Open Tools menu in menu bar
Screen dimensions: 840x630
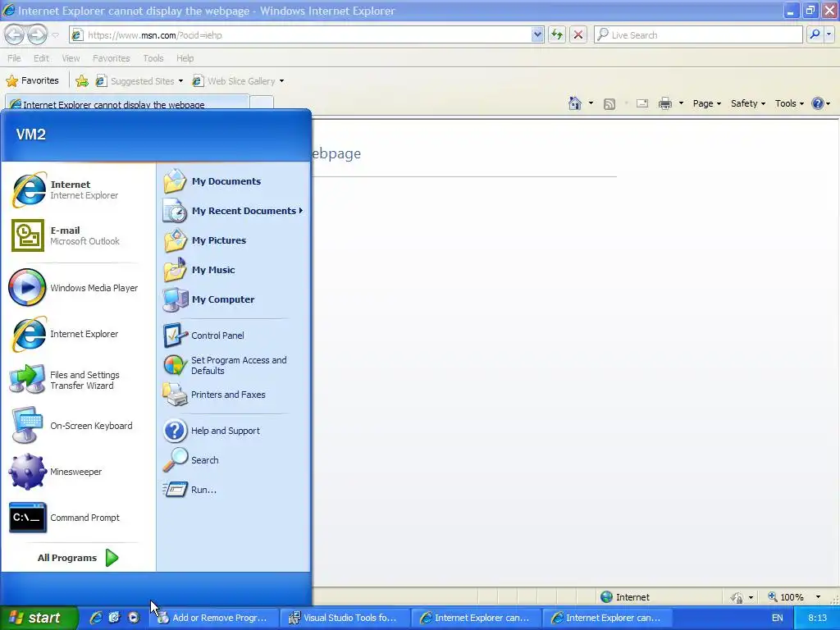tap(153, 58)
